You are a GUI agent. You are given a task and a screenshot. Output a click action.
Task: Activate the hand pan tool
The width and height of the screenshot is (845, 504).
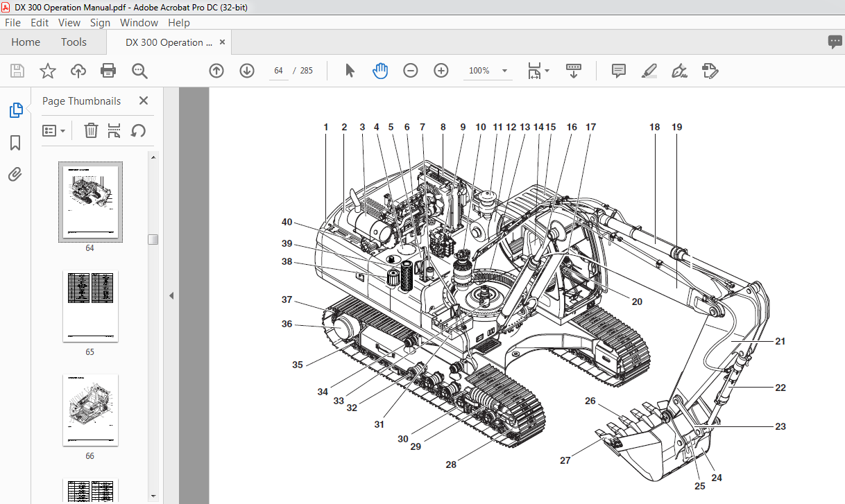click(380, 71)
